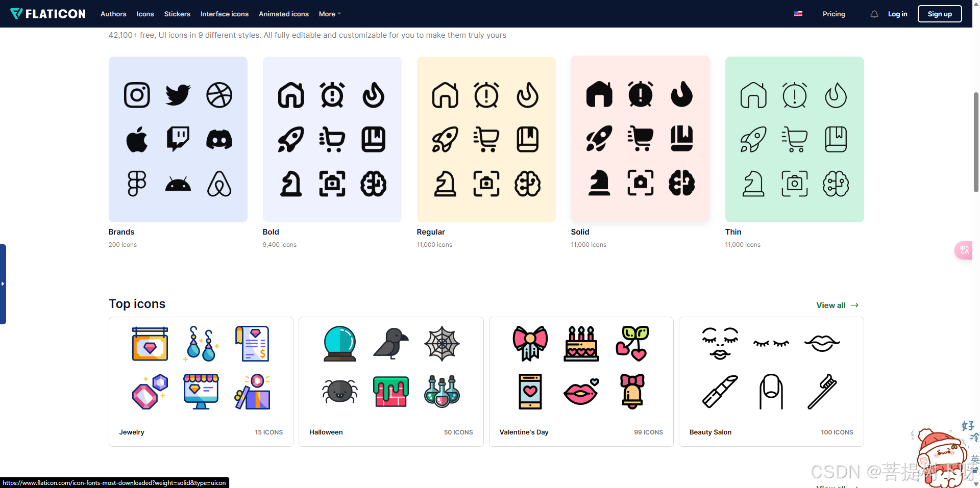Open the Valentine's Day pack title
Viewport: 980px width, 488px height.
[524, 432]
